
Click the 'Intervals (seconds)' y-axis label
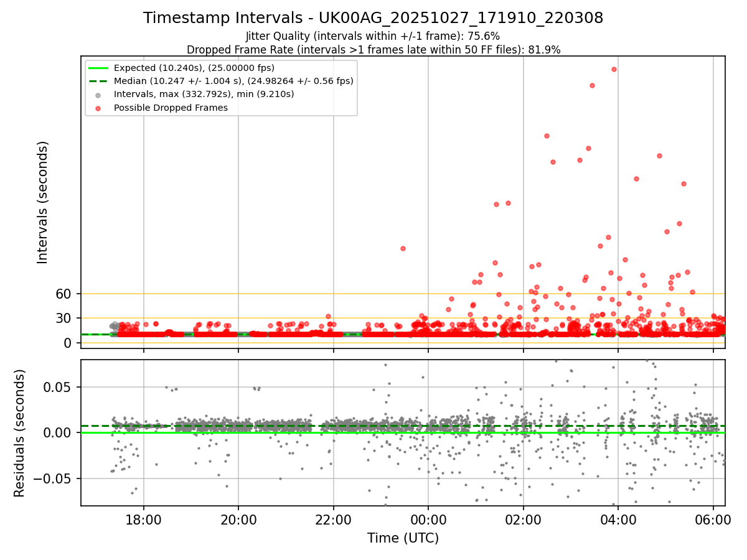pyautogui.click(x=42, y=202)
